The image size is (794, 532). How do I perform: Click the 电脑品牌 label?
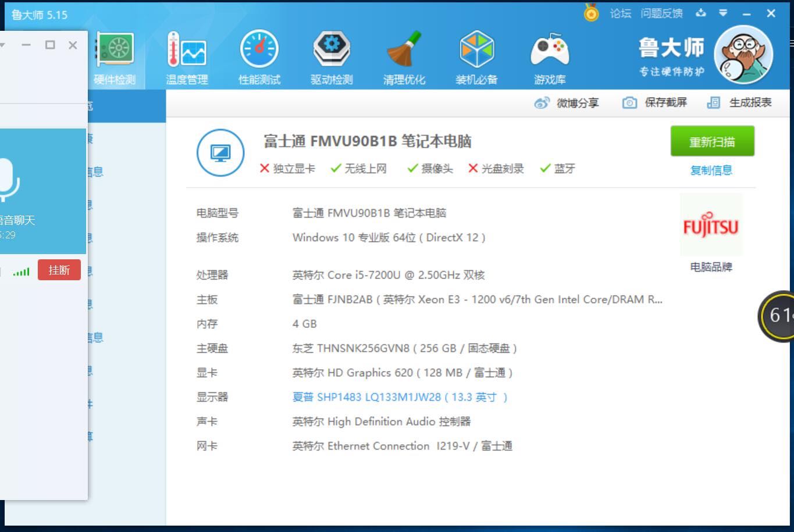[711, 267]
